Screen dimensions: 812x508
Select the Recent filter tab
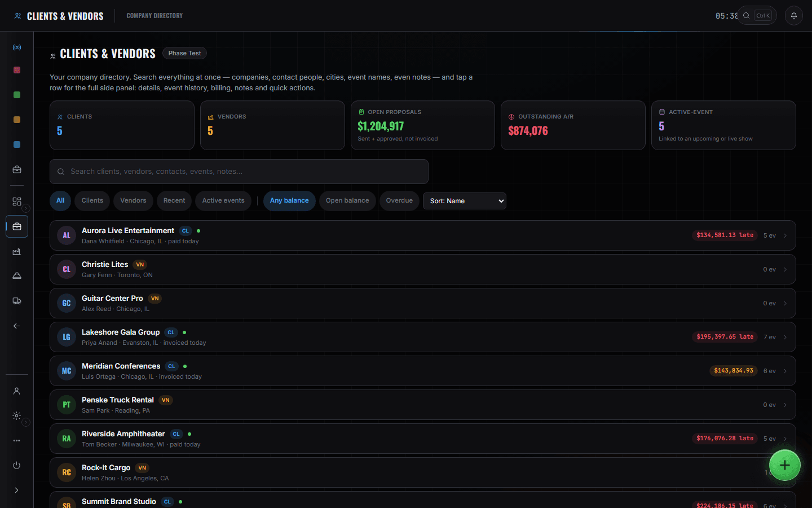[x=174, y=201]
